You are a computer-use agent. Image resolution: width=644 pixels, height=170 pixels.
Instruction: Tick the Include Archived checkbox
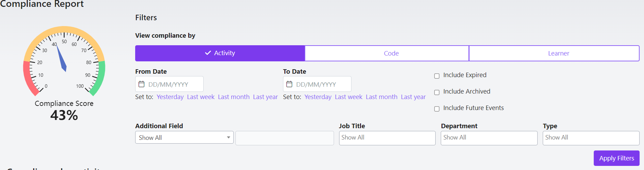pyautogui.click(x=437, y=92)
